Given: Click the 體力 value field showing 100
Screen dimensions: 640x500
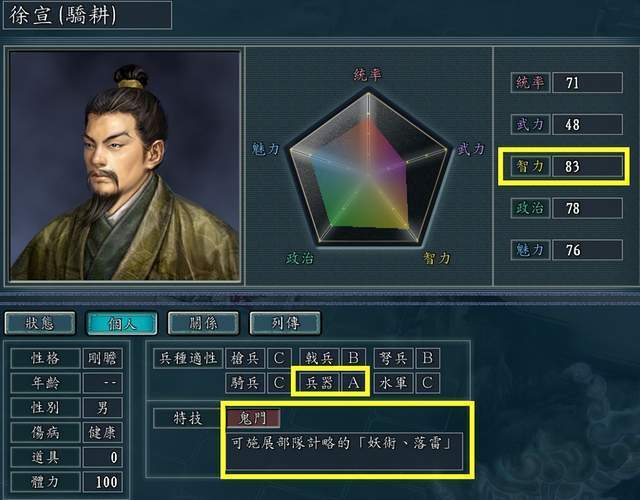Looking at the screenshot, I should (102, 482).
